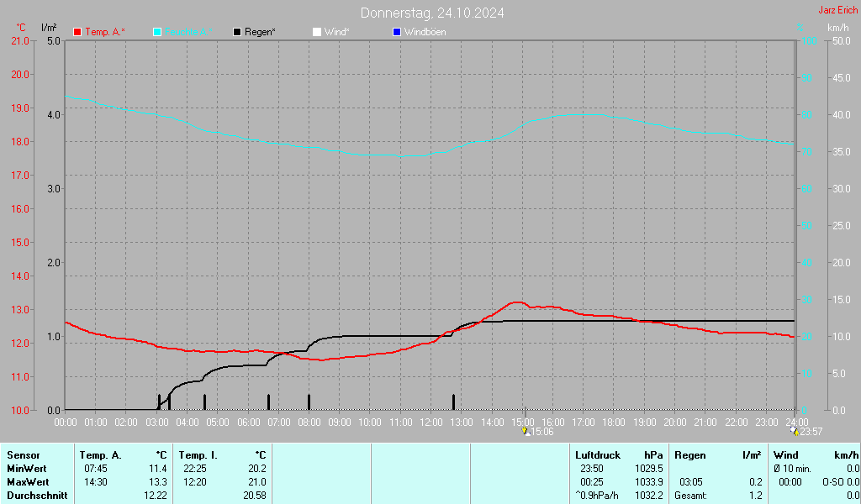Click the blue Windböen legend swatch
This screenshot has width=861, height=504.
(x=398, y=32)
